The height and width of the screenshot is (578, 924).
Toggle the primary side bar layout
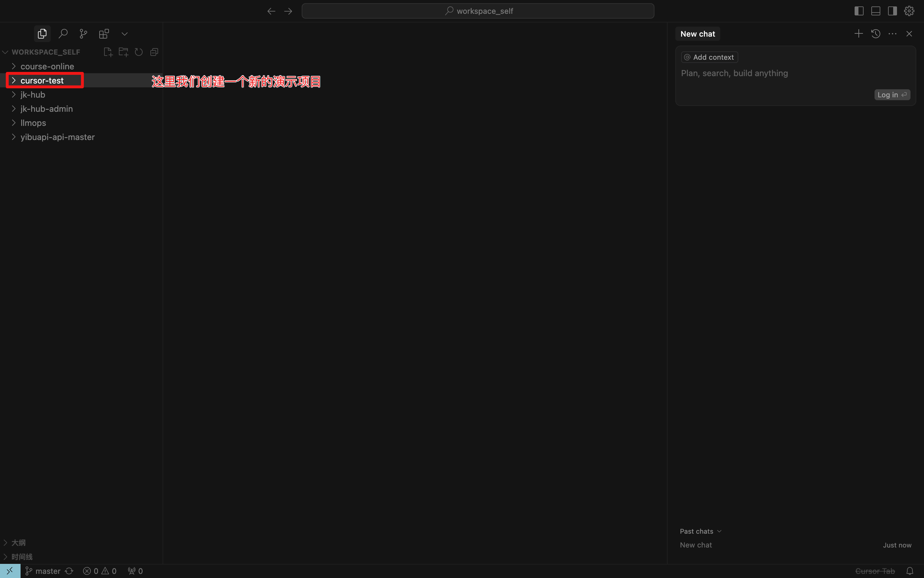[x=859, y=11]
